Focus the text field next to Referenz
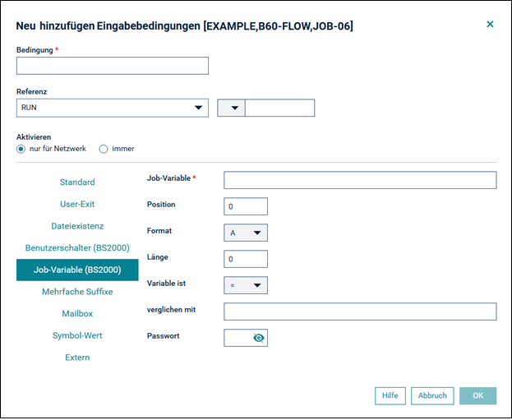Screen dimensions: 512x420 [280, 108]
